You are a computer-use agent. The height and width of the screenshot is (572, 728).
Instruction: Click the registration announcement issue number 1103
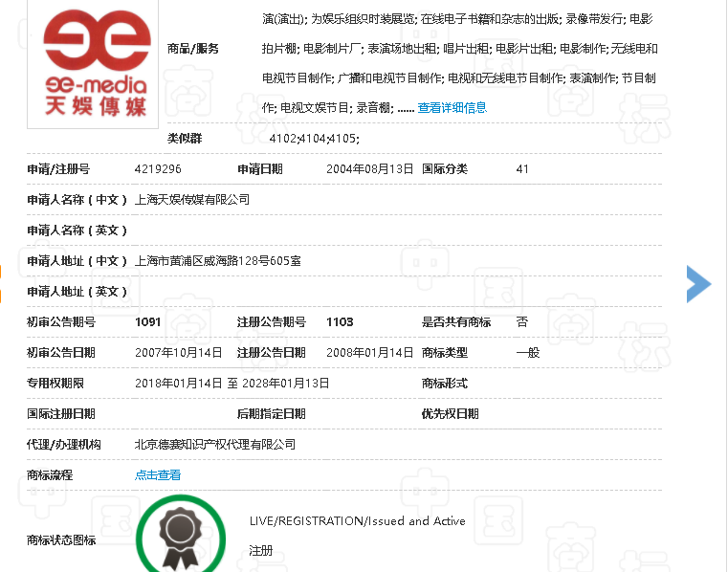[340, 322]
